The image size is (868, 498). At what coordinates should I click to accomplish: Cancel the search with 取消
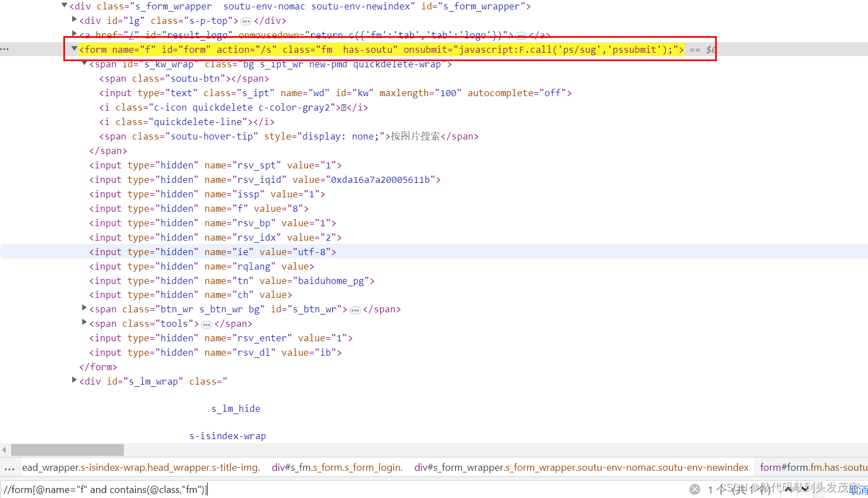tap(859, 489)
